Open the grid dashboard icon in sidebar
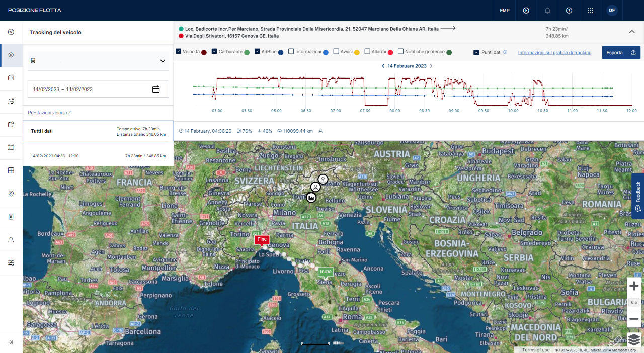 (x=11, y=170)
